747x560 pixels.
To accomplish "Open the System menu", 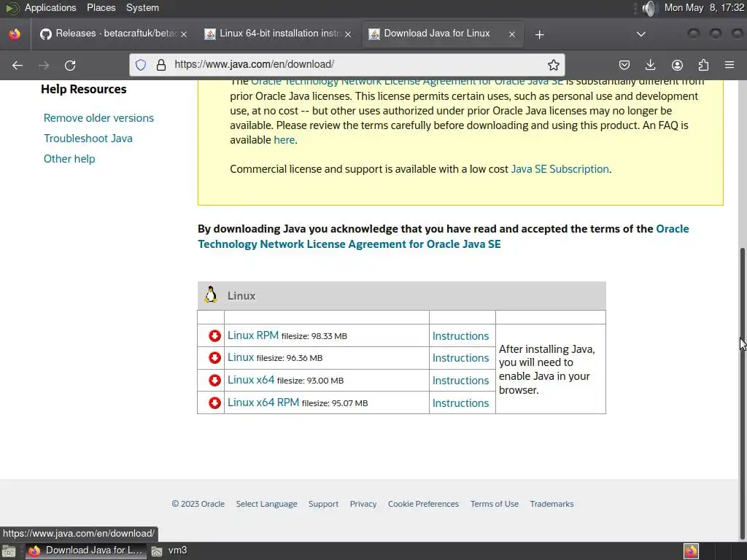I will pos(142,7).
